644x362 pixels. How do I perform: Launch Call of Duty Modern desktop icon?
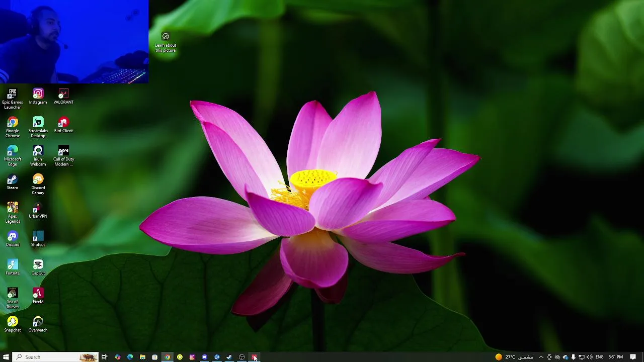click(63, 156)
